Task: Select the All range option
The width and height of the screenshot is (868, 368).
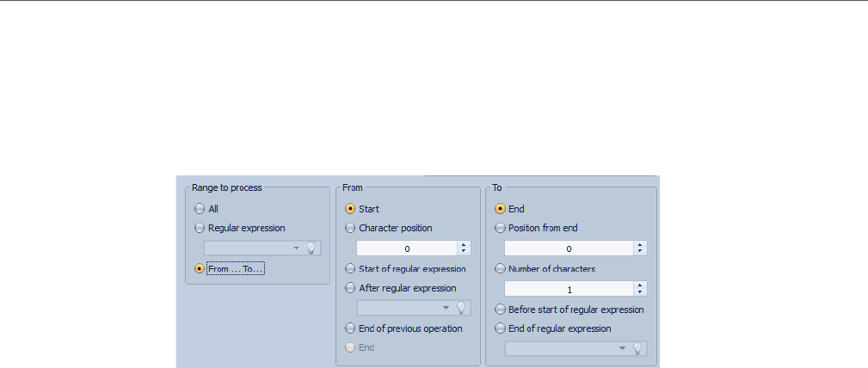Action: coord(200,208)
